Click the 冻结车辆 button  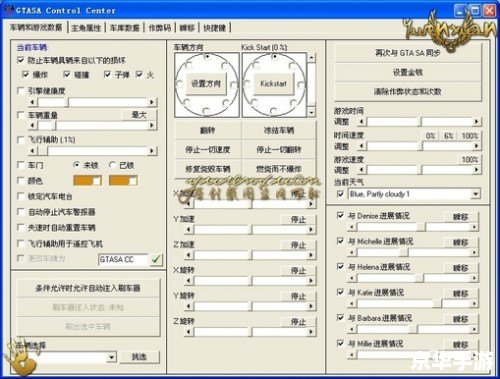[279, 130]
